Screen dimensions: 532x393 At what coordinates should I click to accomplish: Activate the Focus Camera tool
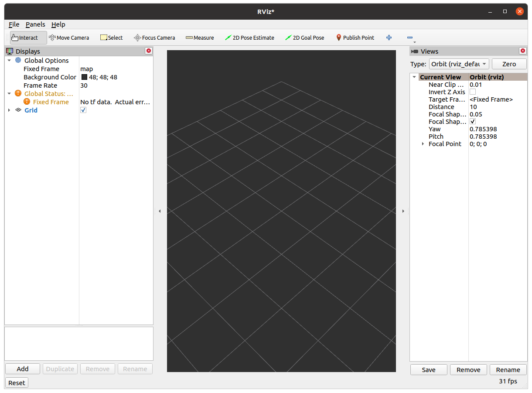tap(154, 38)
